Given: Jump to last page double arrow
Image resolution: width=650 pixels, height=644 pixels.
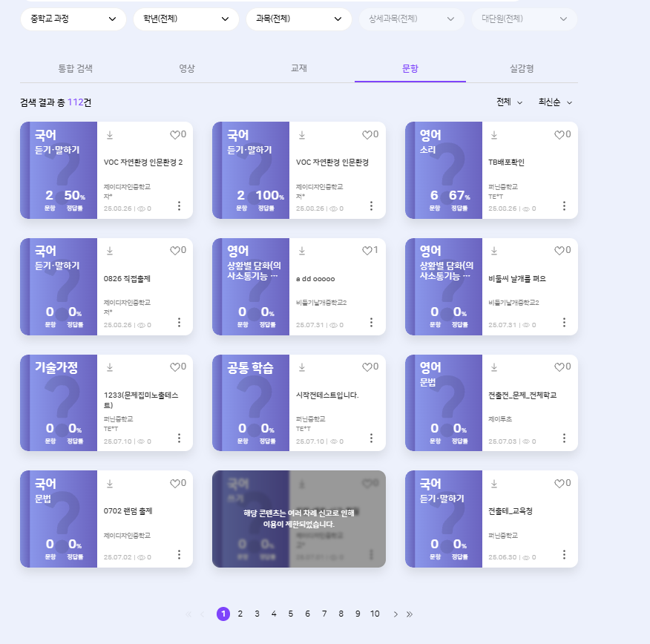Looking at the screenshot, I should (410, 614).
